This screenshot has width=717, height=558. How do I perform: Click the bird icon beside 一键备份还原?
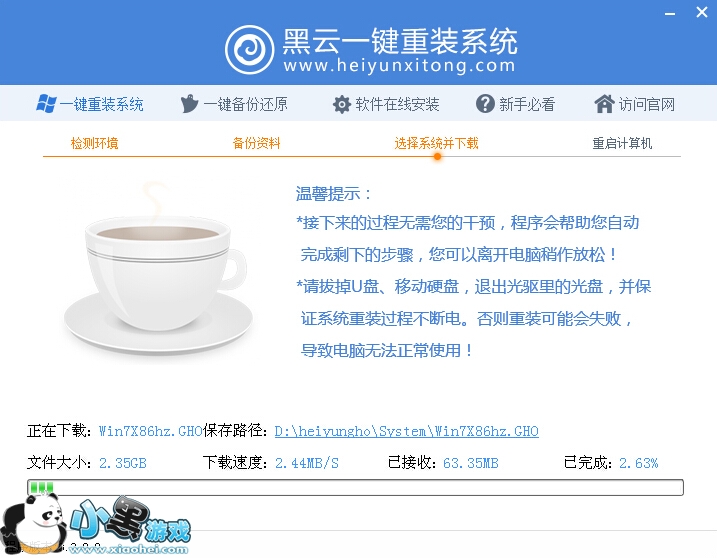coord(189,103)
